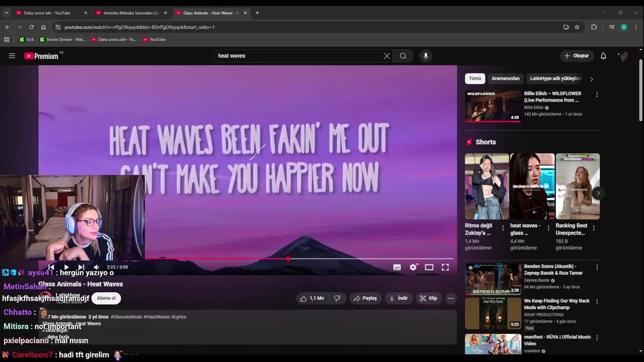
Task: Open menu for heat waves - glass short
Action: [548, 228]
